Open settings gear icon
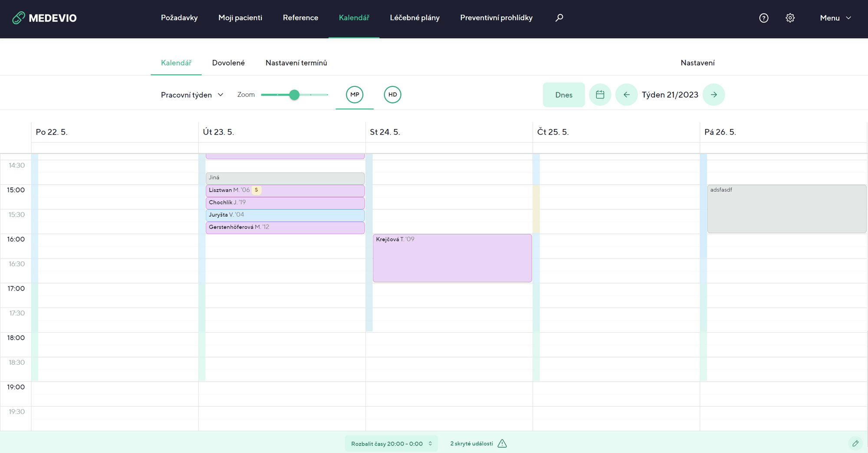This screenshot has height=453, width=868. click(790, 18)
